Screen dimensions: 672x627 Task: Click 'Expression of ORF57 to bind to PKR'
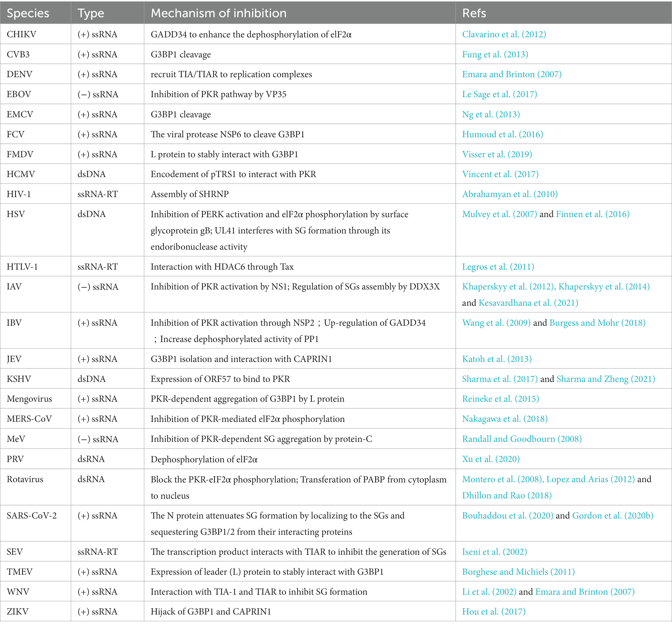220,379
